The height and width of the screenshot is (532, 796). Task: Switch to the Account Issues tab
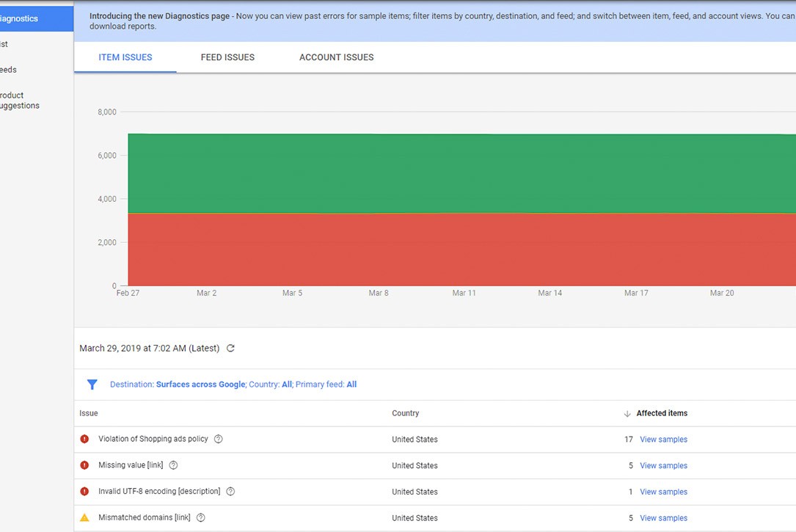[x=335, y=57]
